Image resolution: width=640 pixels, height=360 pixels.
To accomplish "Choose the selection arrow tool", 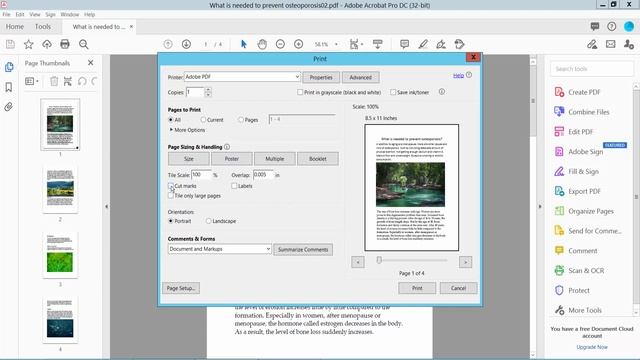I will click(x=244, y=44).
